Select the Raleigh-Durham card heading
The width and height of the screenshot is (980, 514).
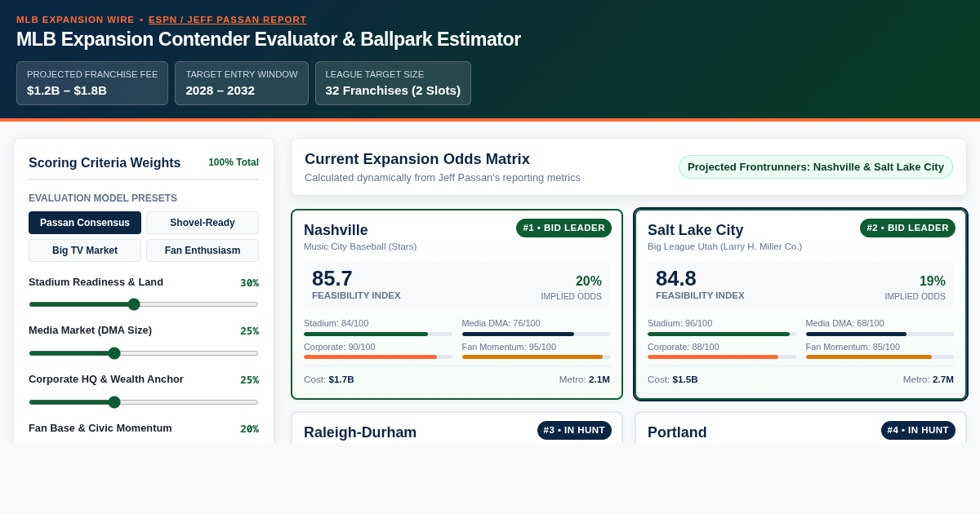360,432
